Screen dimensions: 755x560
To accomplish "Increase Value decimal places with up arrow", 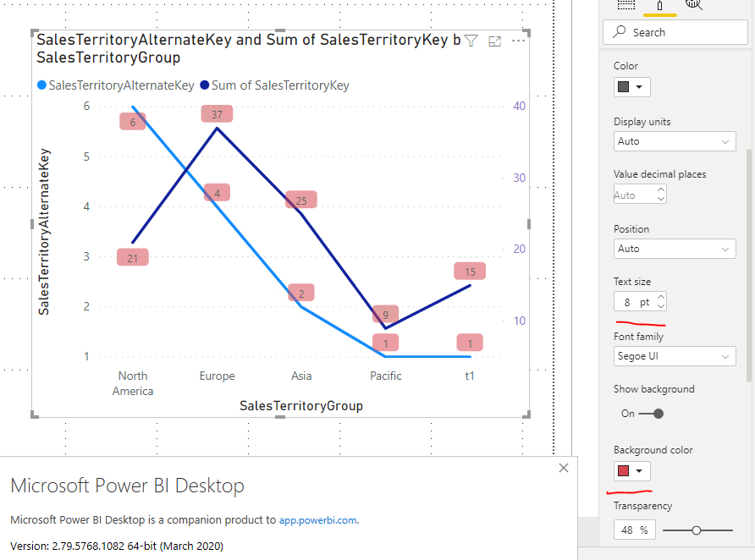I will point(660,189).
